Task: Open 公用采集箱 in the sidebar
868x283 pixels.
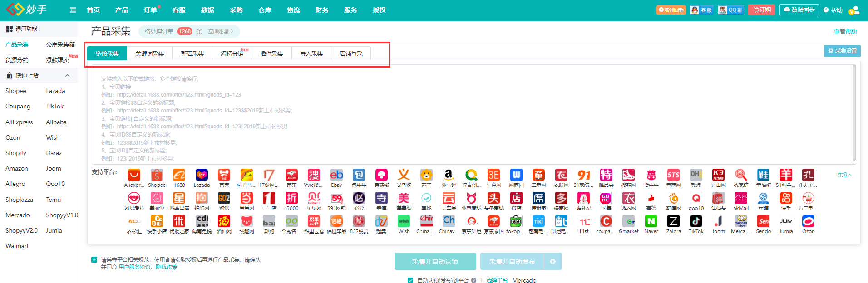Action: 60,44
